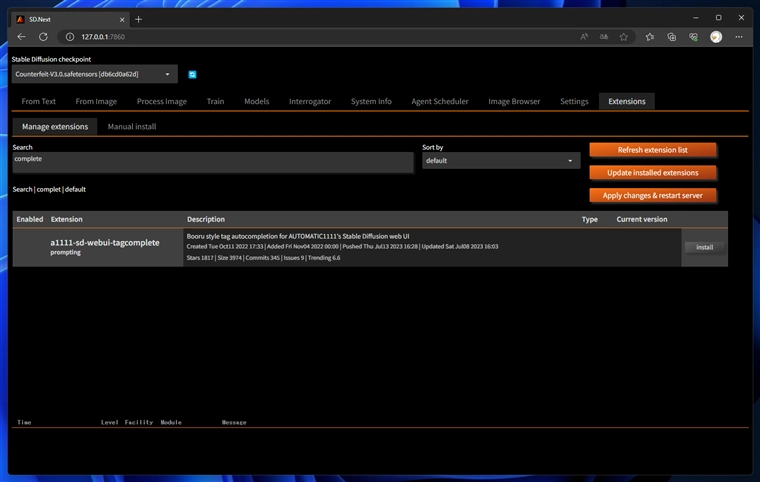Open the Models tab

256,101
